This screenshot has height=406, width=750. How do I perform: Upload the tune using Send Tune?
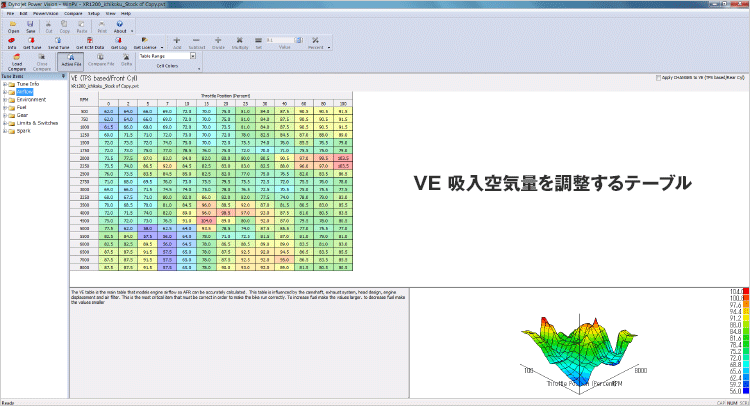(58, 41)
